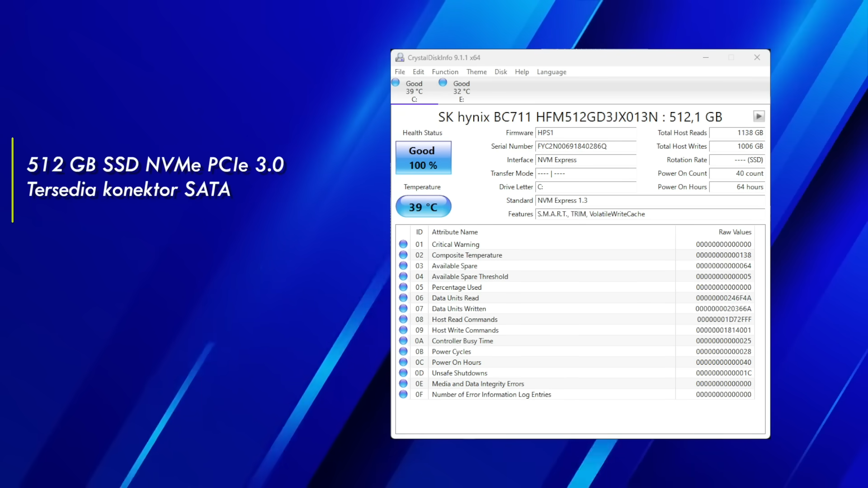Open the File menu
868x488 pixels.
400,72
